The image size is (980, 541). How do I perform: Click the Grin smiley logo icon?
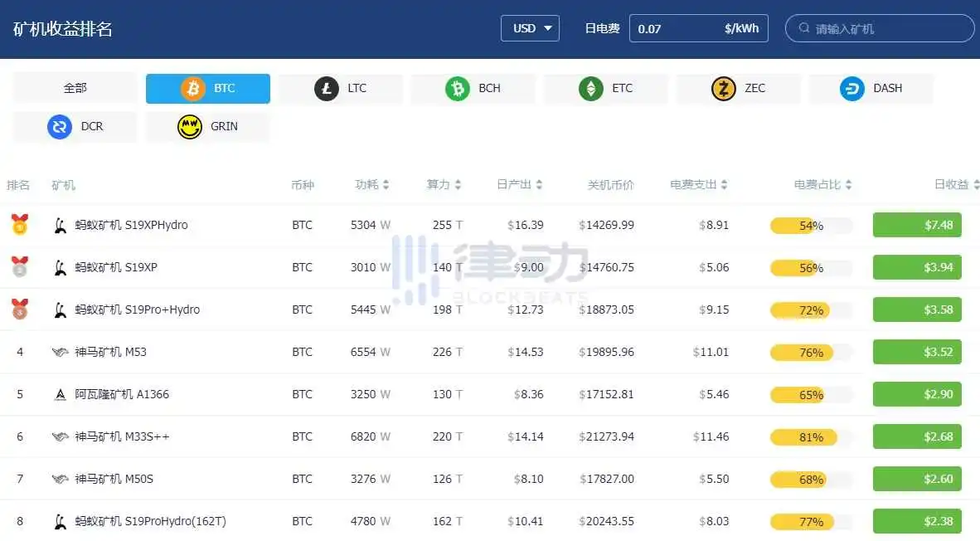click(189, 127)
